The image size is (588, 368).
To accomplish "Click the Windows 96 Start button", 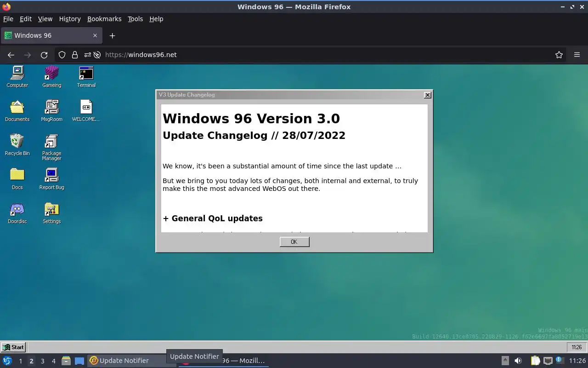I will pyautogui.click(x=13, y=347).
